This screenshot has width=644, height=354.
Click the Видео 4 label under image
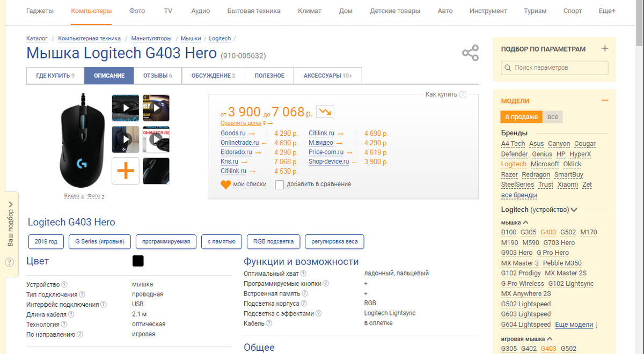click(74, 196)
